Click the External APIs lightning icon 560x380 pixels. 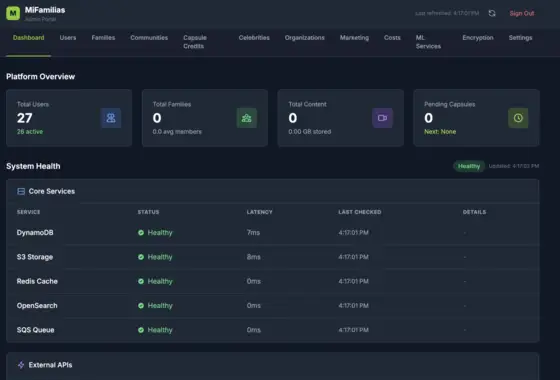point(21,365)
